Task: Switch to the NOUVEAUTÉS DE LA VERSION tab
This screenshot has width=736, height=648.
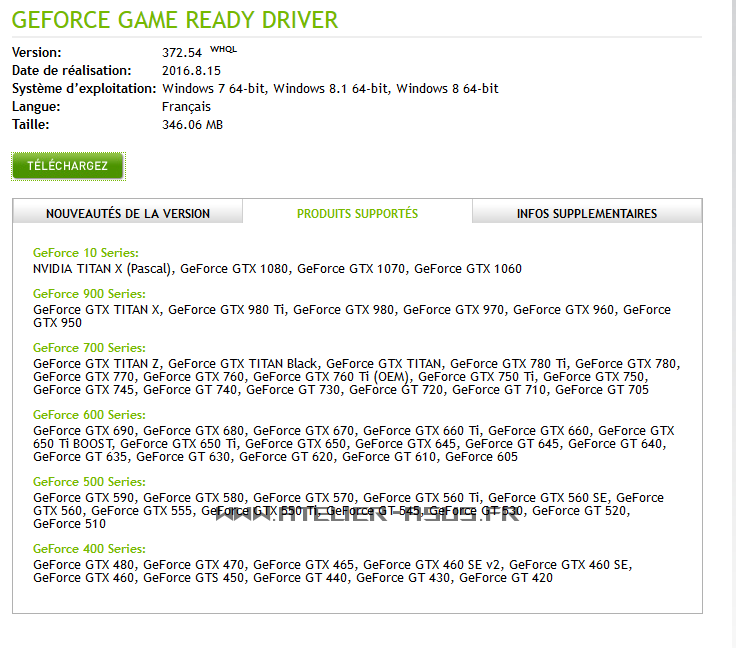Action: click(128, 213)
